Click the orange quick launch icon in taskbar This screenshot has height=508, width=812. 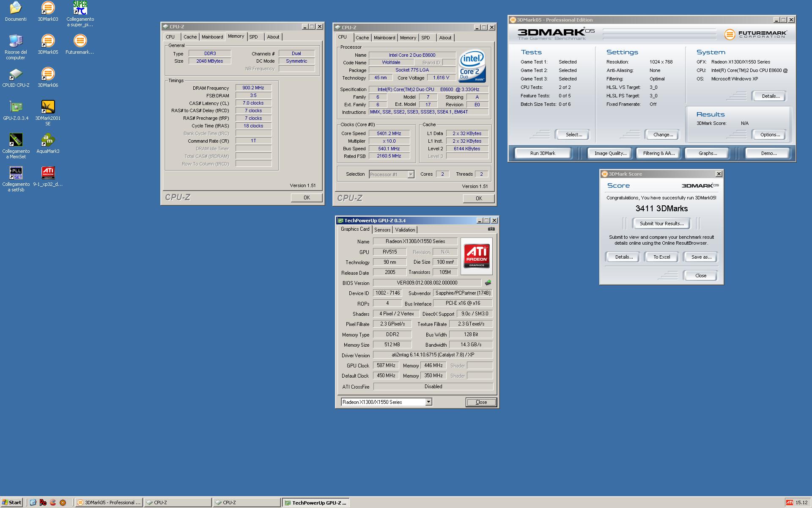(x=63, y=502)
